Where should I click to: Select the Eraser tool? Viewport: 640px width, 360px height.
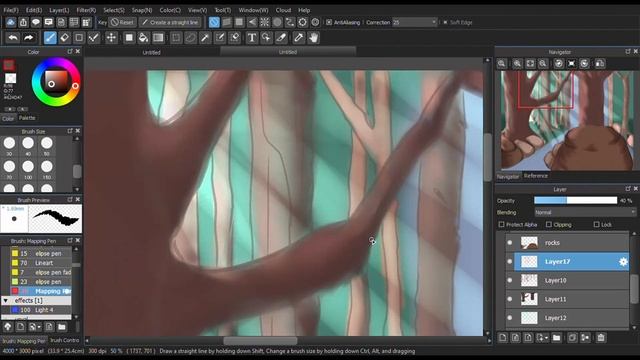click(64, 38)
